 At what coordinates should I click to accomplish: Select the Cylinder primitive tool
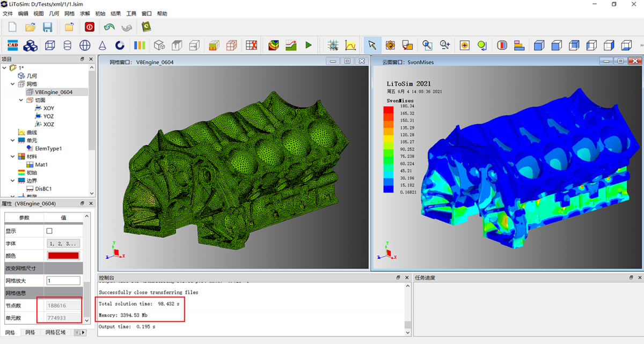[x=67, y=46]
